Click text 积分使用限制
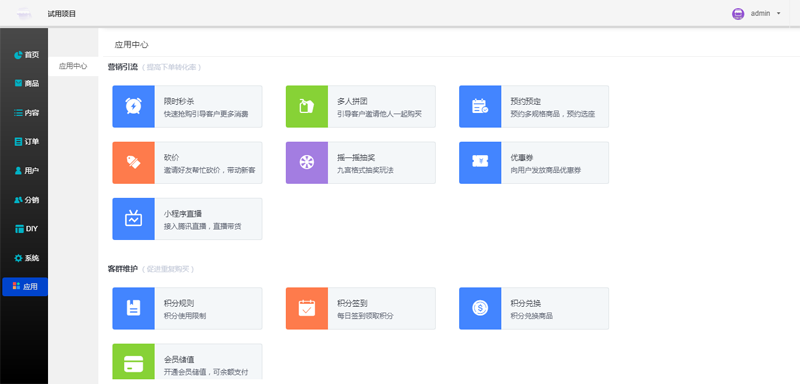The image size is (800, 384). pos(185,316)
